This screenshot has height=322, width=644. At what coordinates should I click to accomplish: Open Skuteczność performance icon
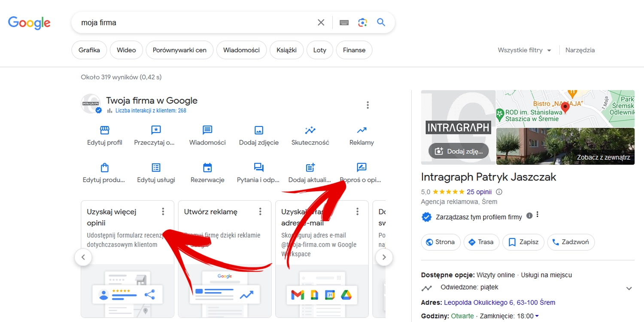(x=310, y=130)
